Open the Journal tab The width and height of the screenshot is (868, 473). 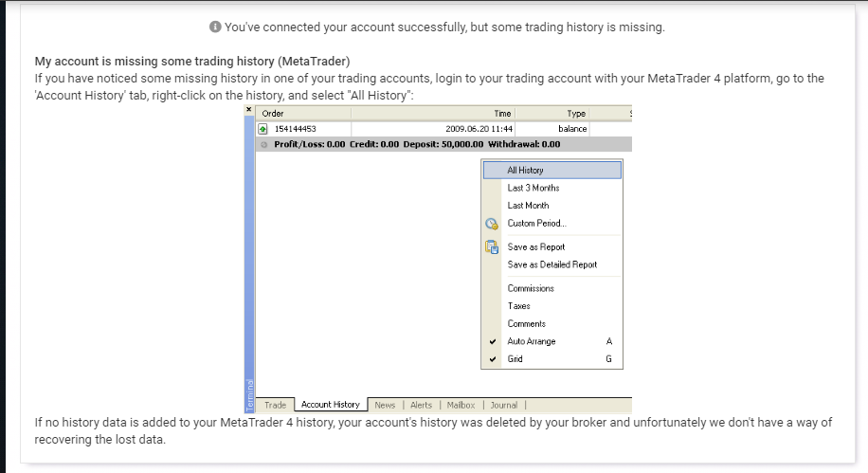point(504,405)
